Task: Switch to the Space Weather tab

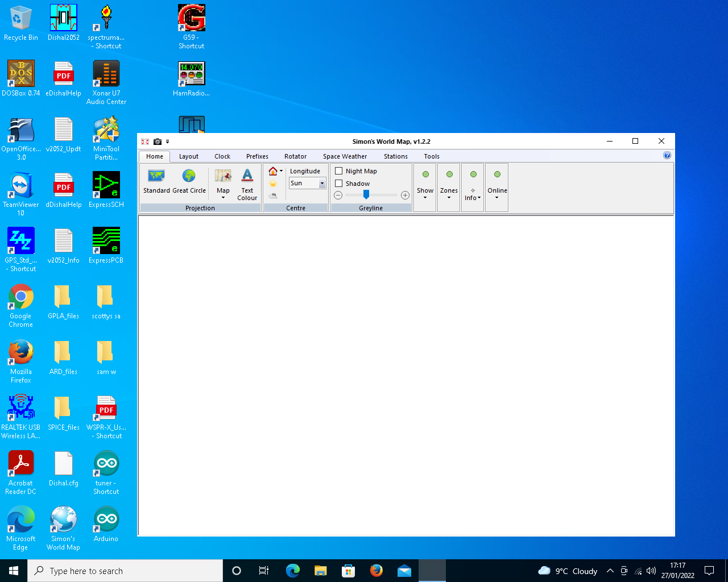Action: coord(345,156)
